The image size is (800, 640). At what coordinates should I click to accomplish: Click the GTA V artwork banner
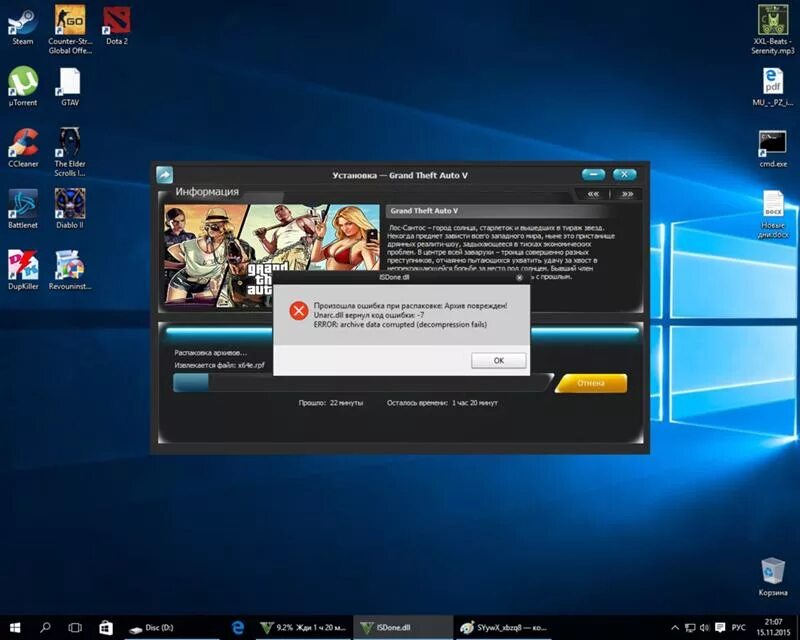(271, 256)
